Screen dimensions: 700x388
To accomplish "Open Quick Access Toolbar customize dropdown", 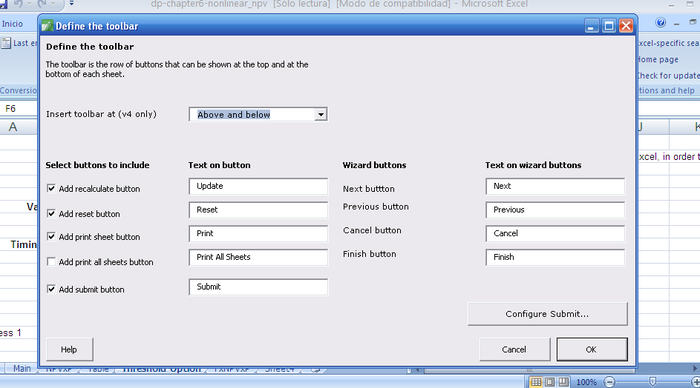I will click(71, 4).
